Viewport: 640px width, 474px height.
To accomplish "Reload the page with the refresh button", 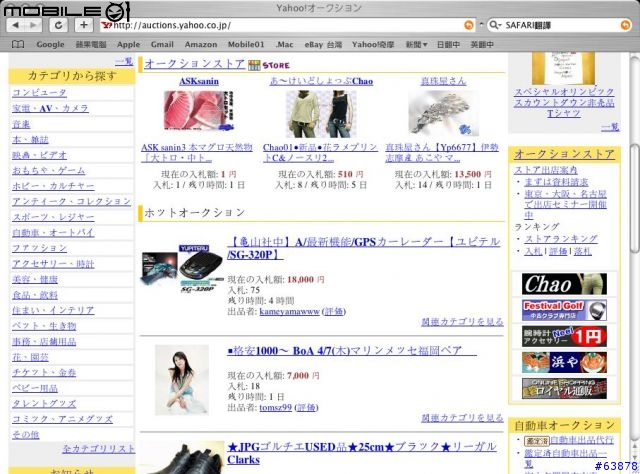I will (58, 25).
